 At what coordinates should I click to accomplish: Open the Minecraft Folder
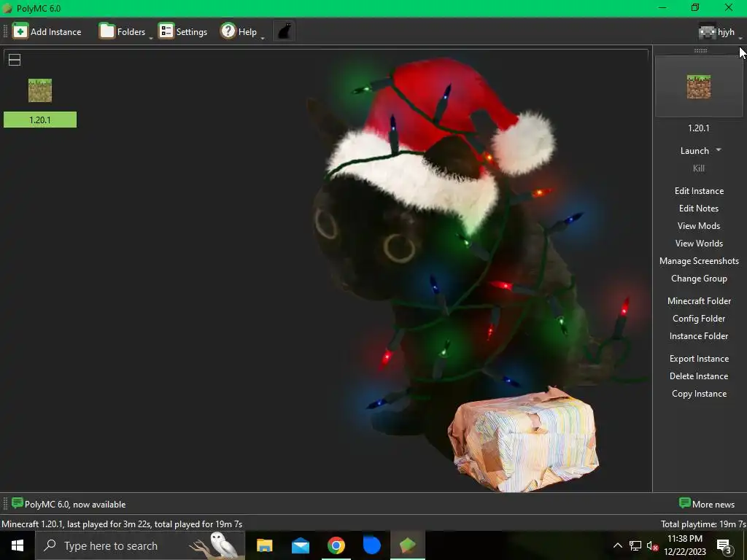click(699, 301)
